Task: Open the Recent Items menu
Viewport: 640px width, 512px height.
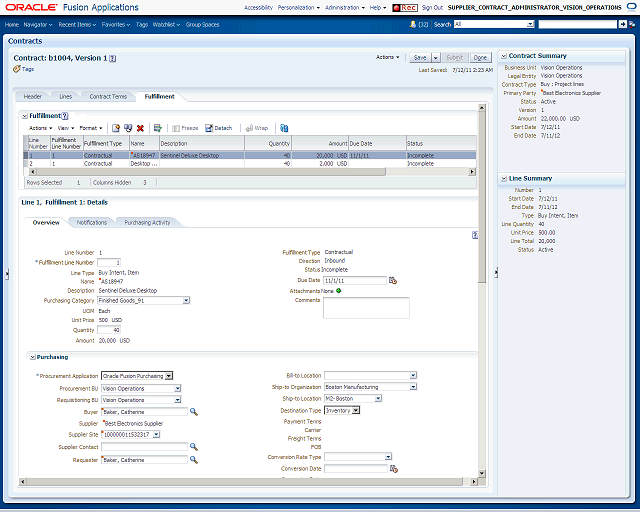Action: pyautogui.click(x=77, y=24)
